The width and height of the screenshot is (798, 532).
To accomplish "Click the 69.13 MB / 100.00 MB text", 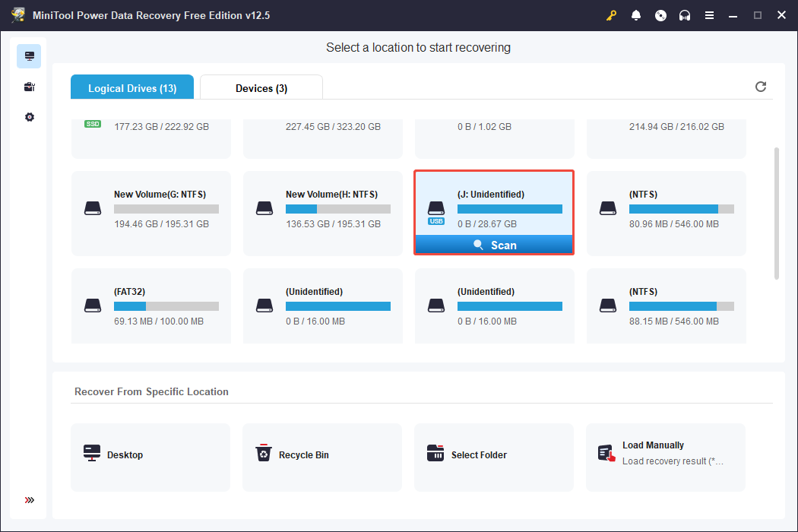I will 159,321.
